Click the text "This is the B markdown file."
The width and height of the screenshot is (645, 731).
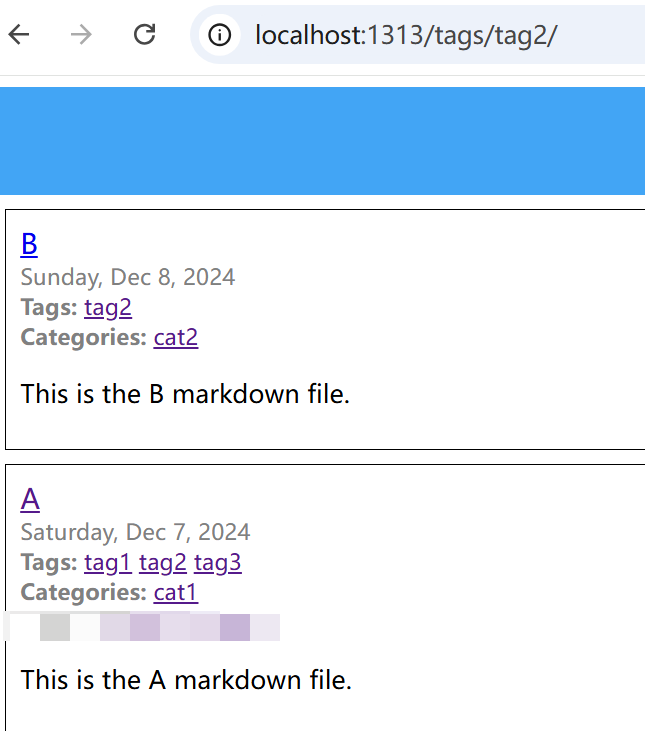coord(185,394)
